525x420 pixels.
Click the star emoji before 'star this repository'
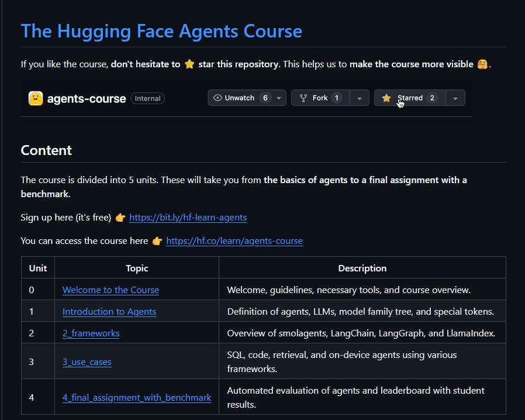(x=189, y=64)
